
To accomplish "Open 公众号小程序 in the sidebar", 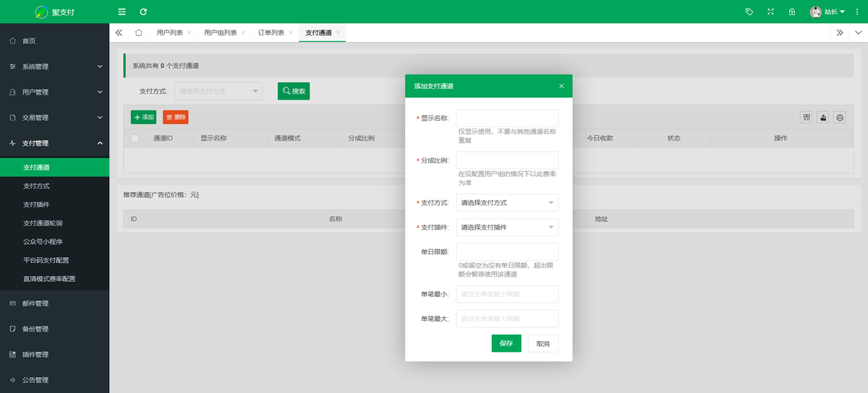I will 54,241.
